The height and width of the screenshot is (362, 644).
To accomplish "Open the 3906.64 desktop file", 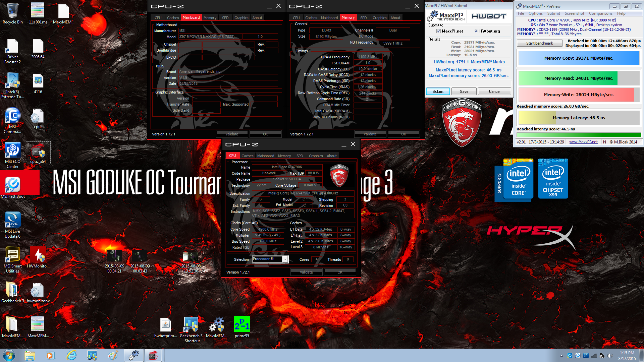I will [38, 49].
